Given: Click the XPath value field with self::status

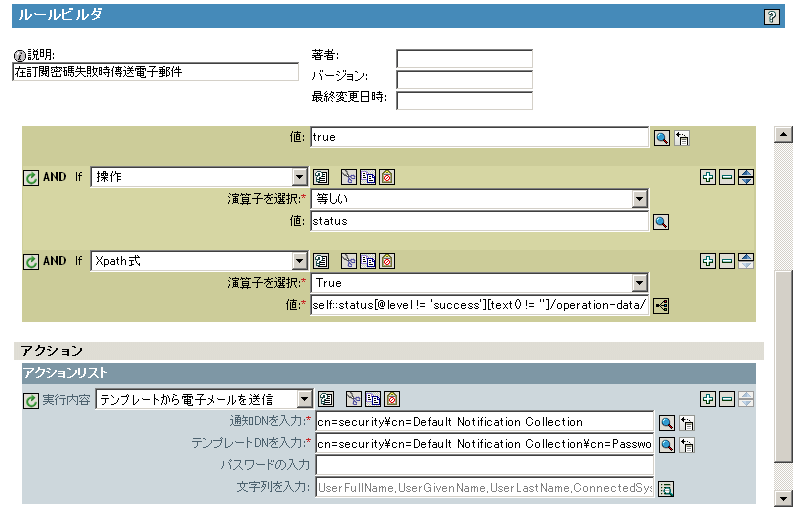Looking at the screenshot, I should (479, 305).
